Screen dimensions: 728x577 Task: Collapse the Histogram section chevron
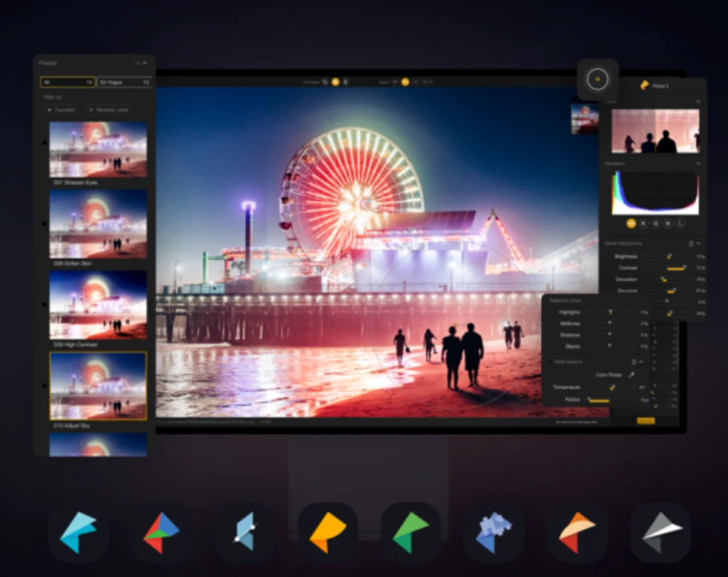coord(698,163)
